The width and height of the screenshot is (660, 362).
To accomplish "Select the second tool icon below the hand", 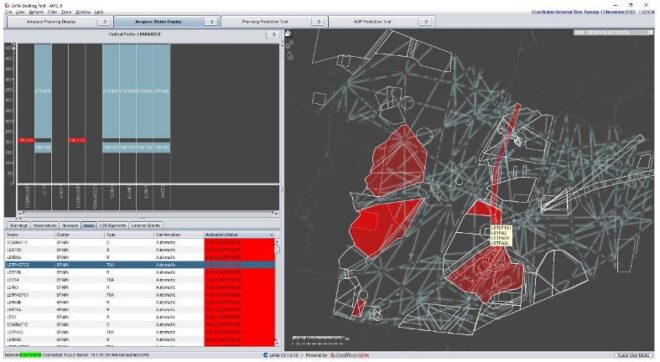I will pos(290,44).
